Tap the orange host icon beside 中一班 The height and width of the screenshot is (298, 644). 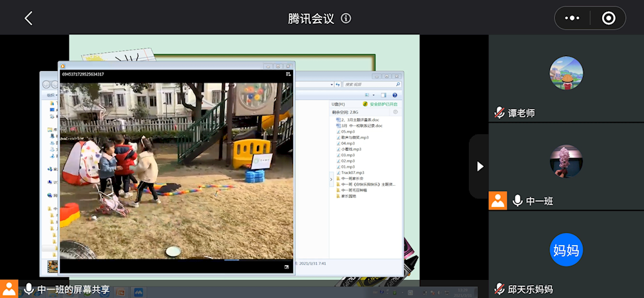pyautogui.click(x=498, y=201)
